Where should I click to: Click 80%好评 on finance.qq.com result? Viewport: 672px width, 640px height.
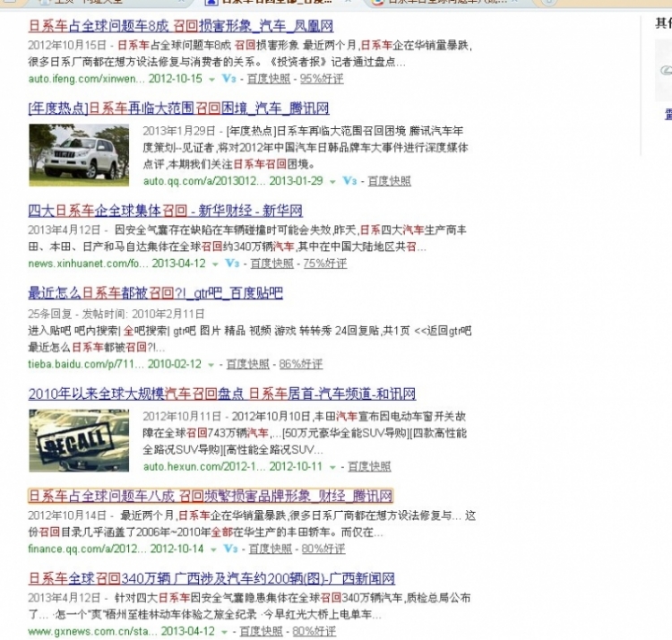click(x=323, y=549)
